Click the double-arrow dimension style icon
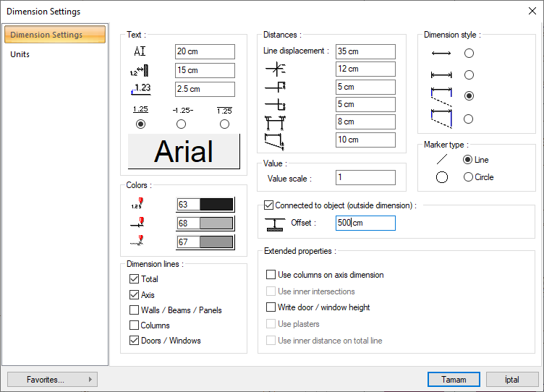This screenshot has height=392, width=544. point(441,54)
